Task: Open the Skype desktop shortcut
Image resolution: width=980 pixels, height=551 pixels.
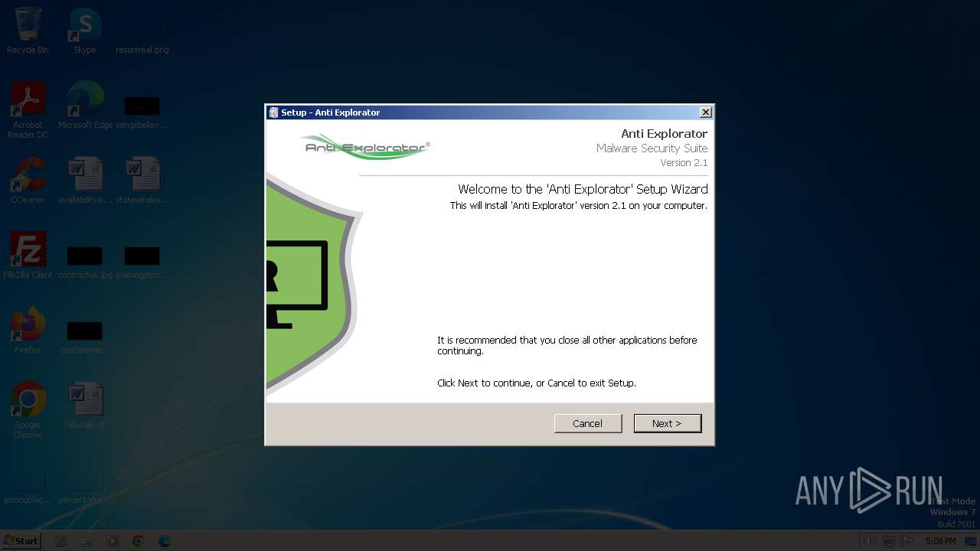Action: [84, 31]
